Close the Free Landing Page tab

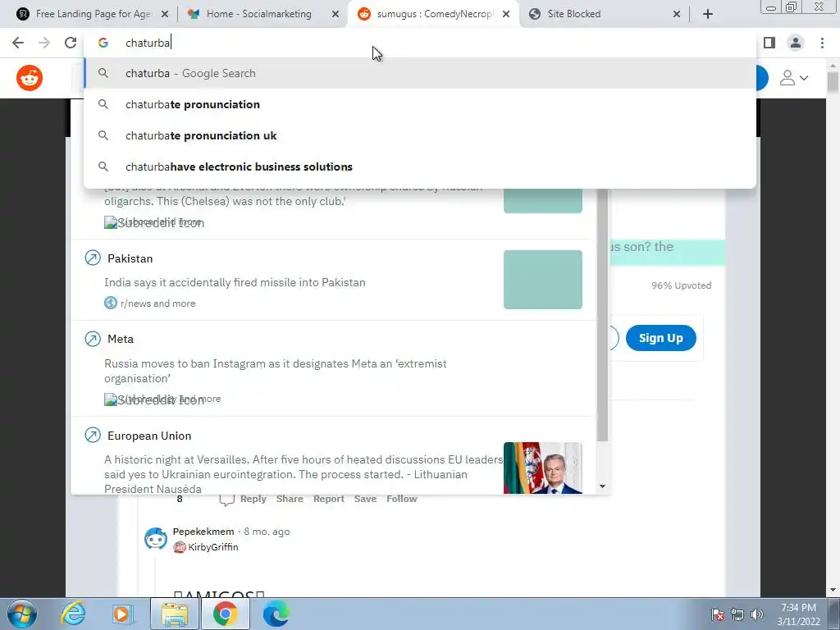(165, 14)
